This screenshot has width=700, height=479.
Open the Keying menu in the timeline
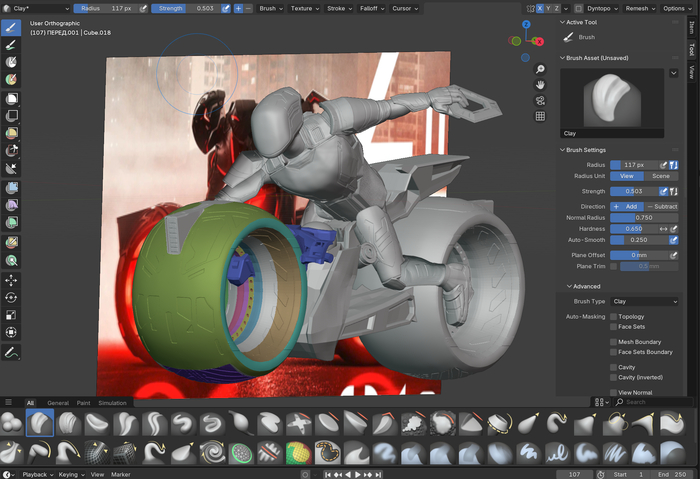pos(70,474)
